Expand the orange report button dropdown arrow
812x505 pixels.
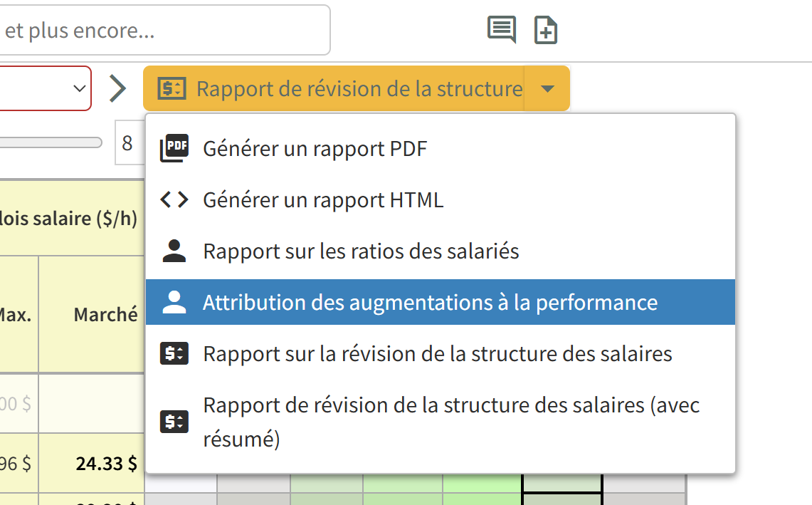click(547, 88)
